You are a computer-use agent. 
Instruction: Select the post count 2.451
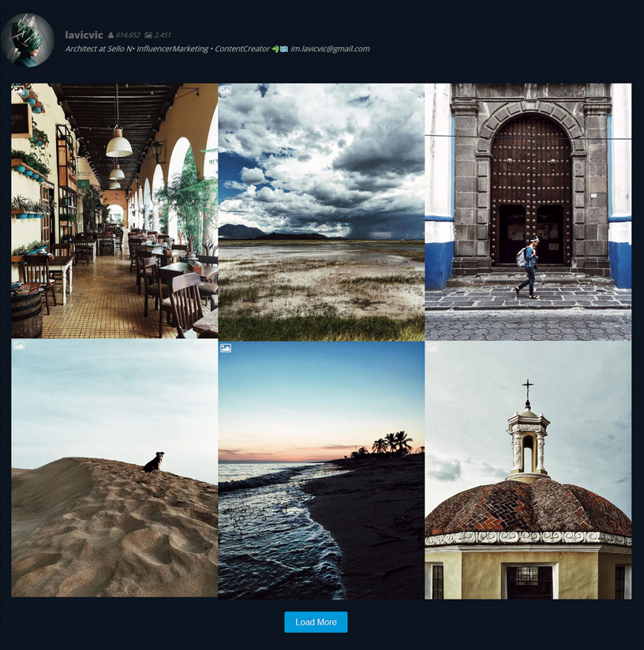(x=162, y=35)
